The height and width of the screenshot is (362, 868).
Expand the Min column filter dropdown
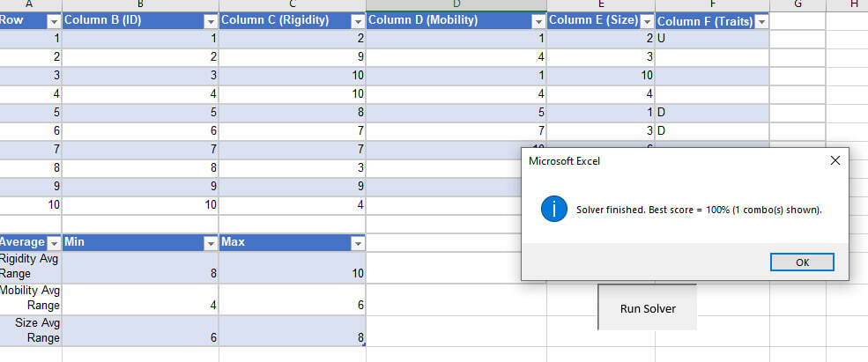[x=211, y=243]
